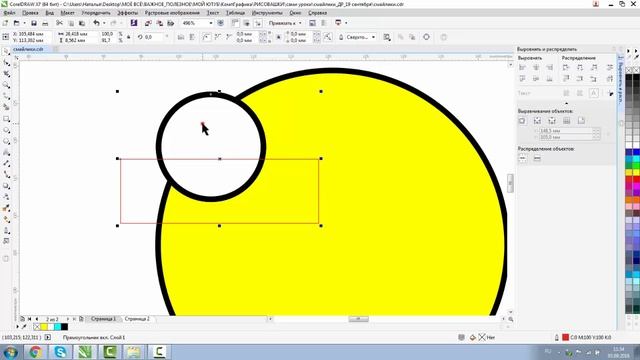This screenshot has height=360, width=640.
Task: Click align center horizontally icon in Выровнять
Action: 536,67
